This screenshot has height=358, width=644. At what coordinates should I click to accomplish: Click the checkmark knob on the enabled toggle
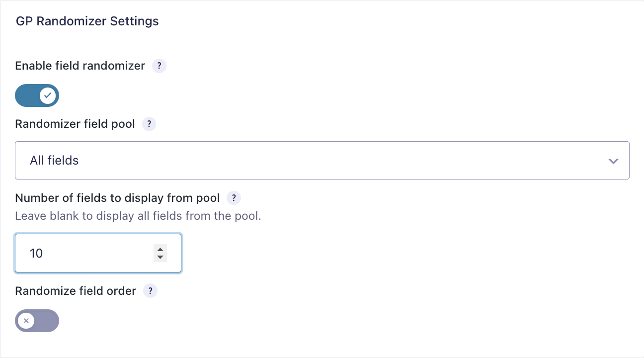pos(48,95)
